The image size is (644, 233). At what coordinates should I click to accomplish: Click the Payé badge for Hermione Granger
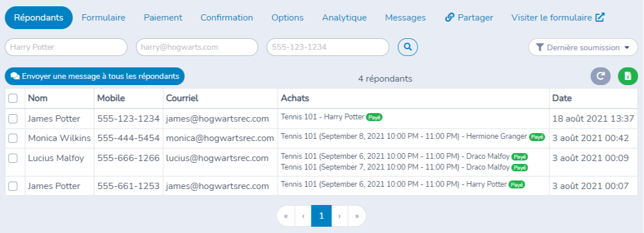pyautogui.click(x=537, y=137)
